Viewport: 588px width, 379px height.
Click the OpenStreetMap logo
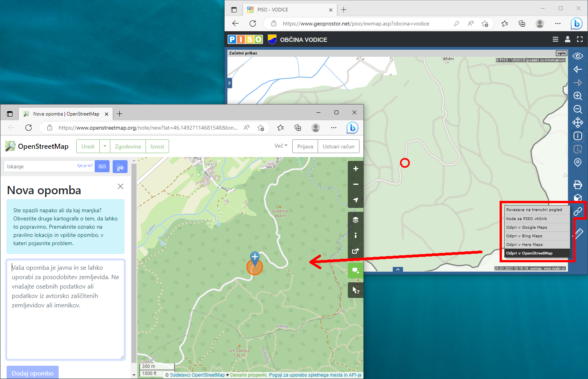point(36,146)
